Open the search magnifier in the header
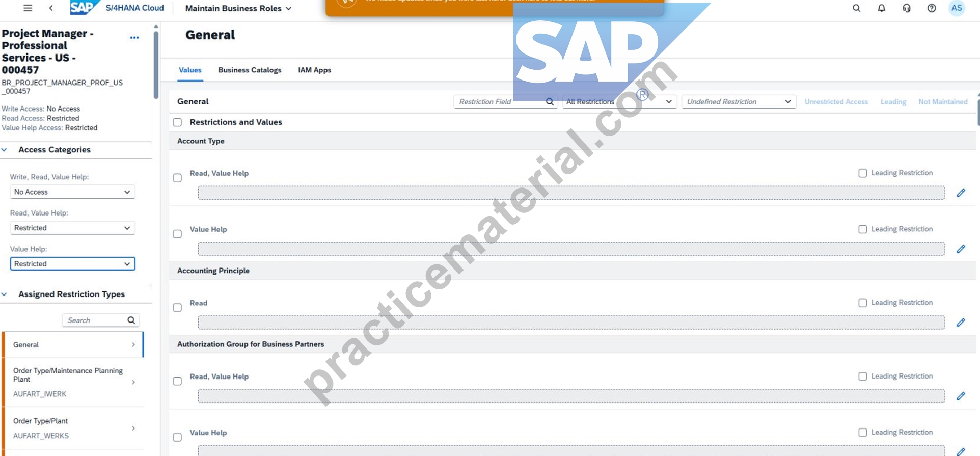 click(856, 8)
